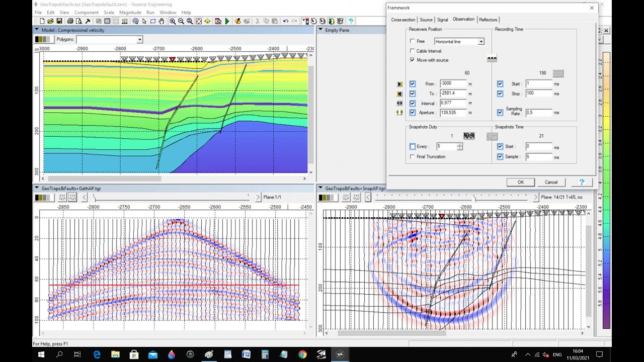Viewport: 644px width, 362px height.
Task: Open the Magnitude menu
Action: pyautogui.click(x=130, y=12)
